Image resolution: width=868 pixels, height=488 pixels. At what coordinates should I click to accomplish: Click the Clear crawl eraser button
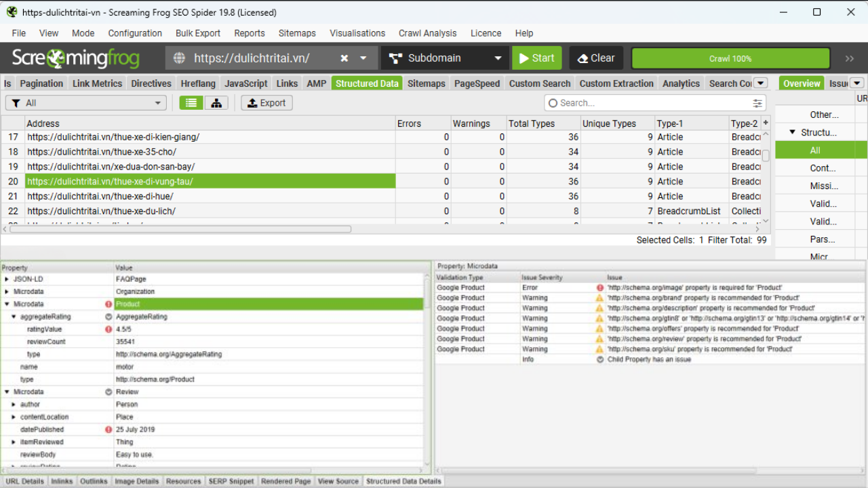click(595, 58)
